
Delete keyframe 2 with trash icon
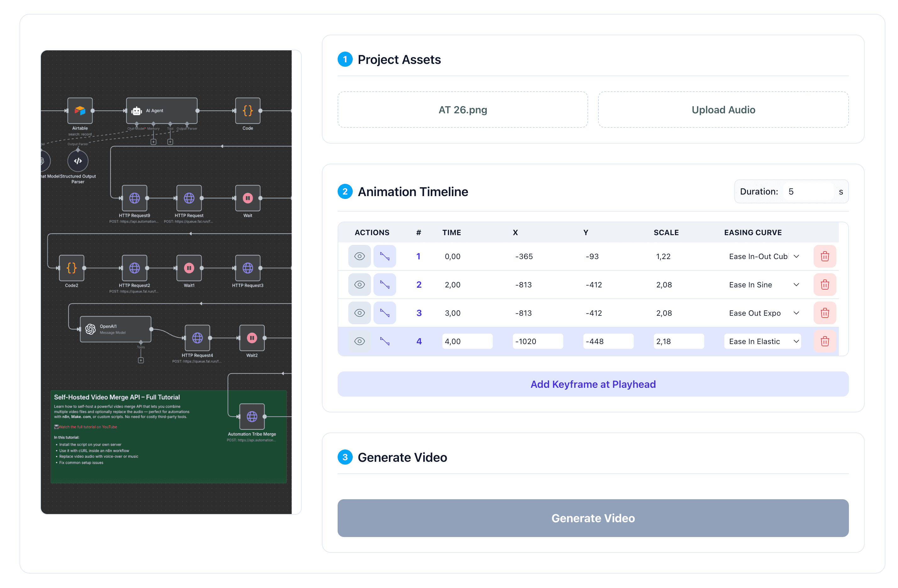click(824, 285)
